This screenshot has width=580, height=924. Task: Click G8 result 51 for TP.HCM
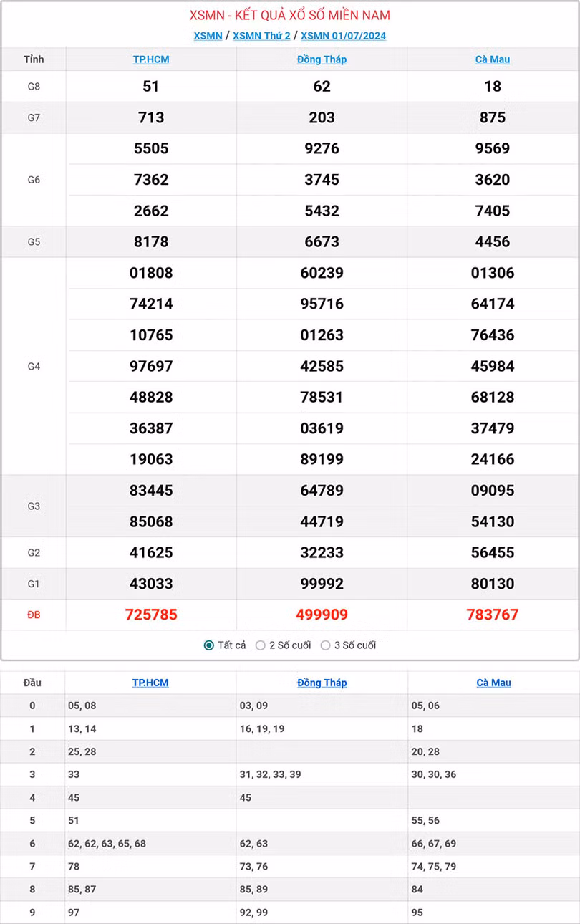tap(151, 87)
